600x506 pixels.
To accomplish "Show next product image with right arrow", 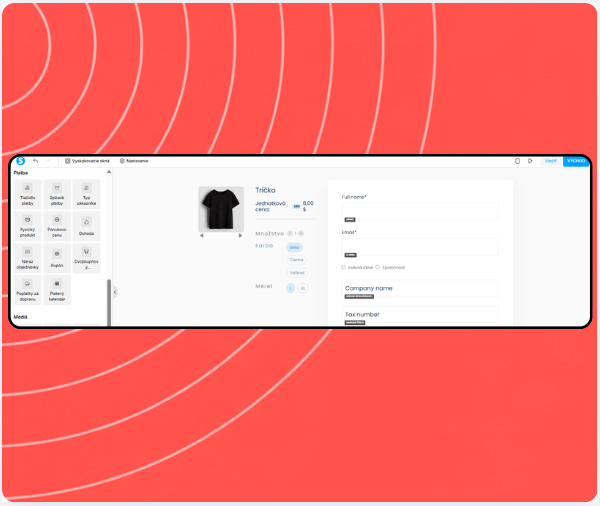I will tap(240, 235).
